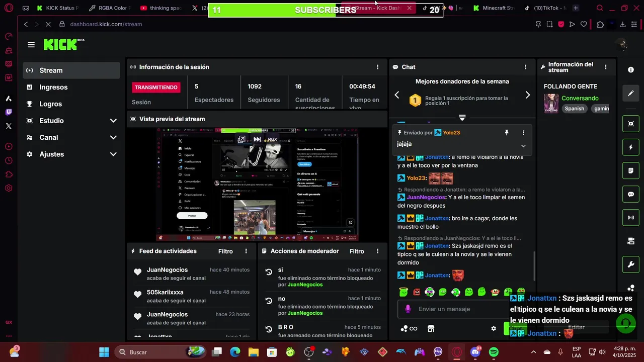The image size is (644, 362).
Task: Click the Buscar taskbar search box
Action: (x=160, y=352)
